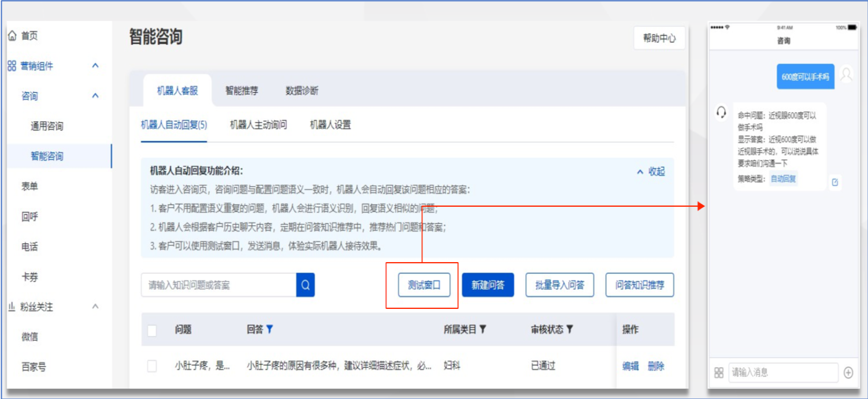Switch to the 智能推荐 tab

coord(242,91)
